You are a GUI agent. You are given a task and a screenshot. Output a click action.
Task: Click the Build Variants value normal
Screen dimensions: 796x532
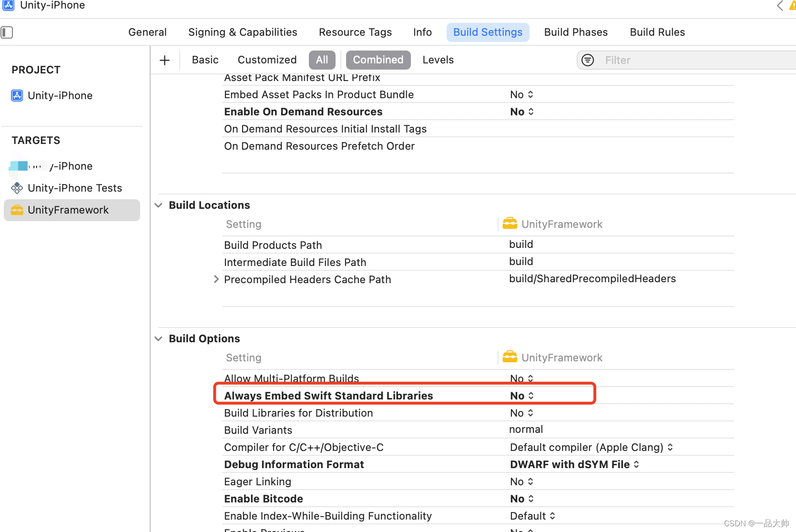tap(526, 430)
